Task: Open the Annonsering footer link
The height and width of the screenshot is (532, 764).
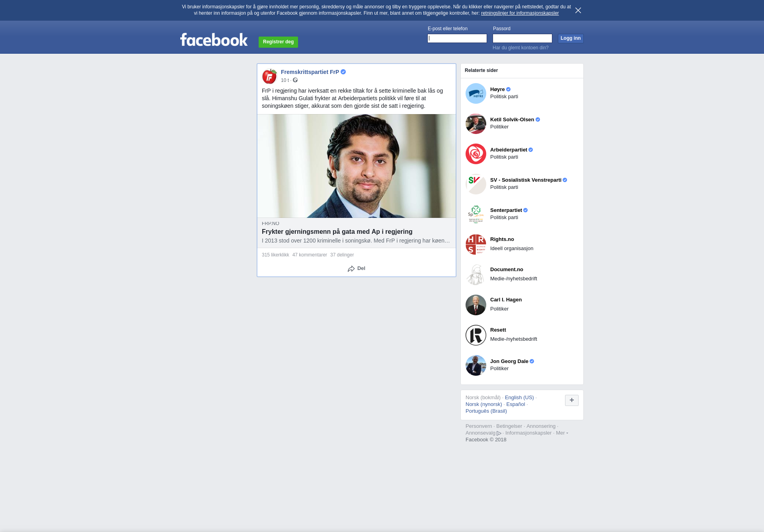Action: click(x=541, y=426)
